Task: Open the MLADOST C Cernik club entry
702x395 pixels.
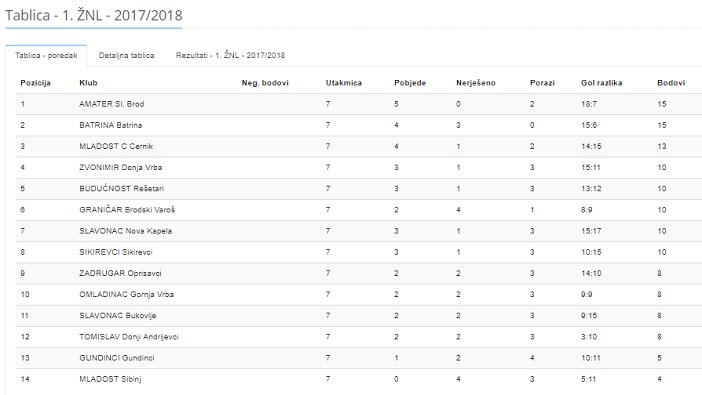Action: (x=116, y=146)
